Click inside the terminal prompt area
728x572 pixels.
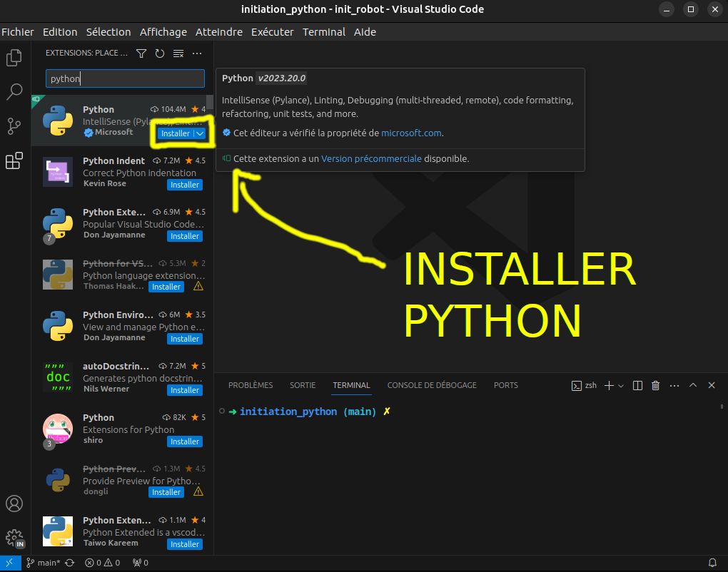pyautogui.click(x=469, y=478)
